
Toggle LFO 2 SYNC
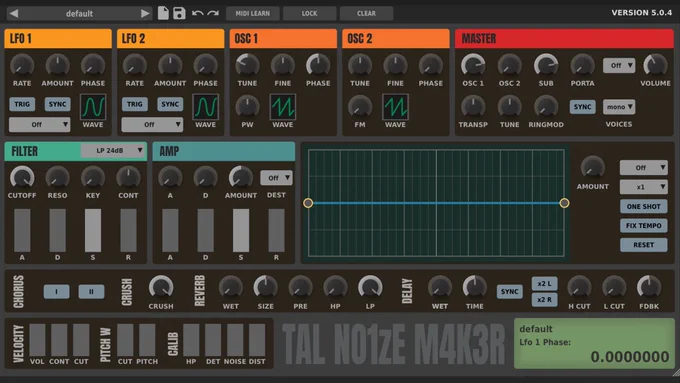(170, 104)
